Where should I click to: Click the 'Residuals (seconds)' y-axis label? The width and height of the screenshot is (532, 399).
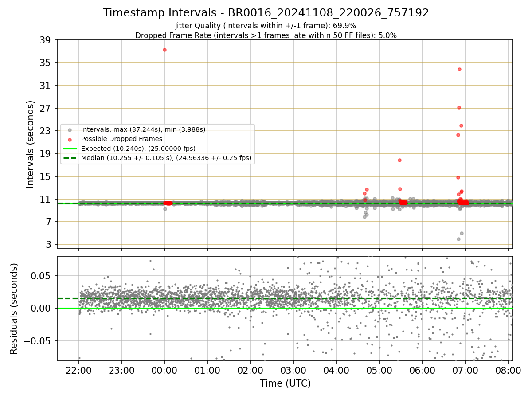coord(14,309)
